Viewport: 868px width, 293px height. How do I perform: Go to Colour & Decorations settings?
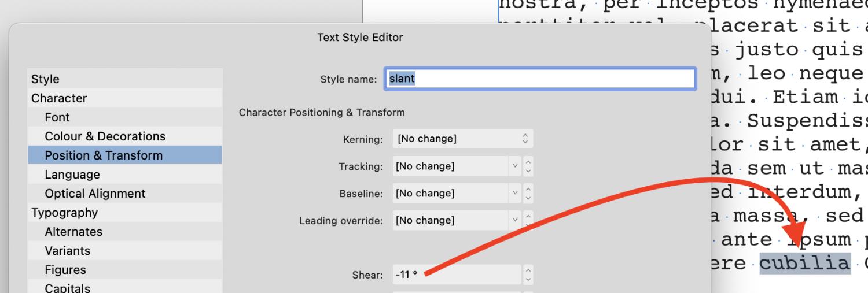(105, 136)
